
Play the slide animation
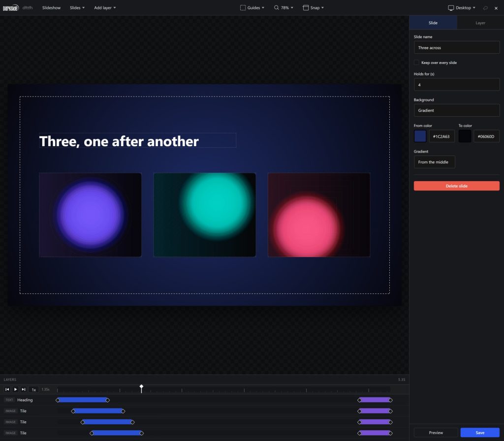click(15, 390)
